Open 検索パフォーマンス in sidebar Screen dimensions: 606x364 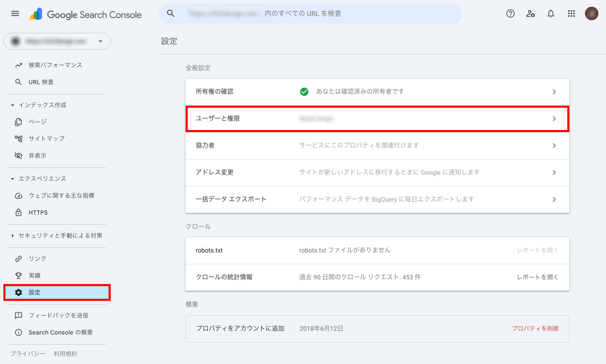pos(55,65)
